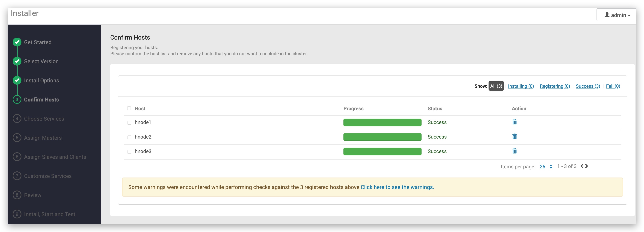Open Select Version step in sidebar
Image resolution: width=644 pixels, height=232 pixels.
pyautogui.click(x=41, y=61)
